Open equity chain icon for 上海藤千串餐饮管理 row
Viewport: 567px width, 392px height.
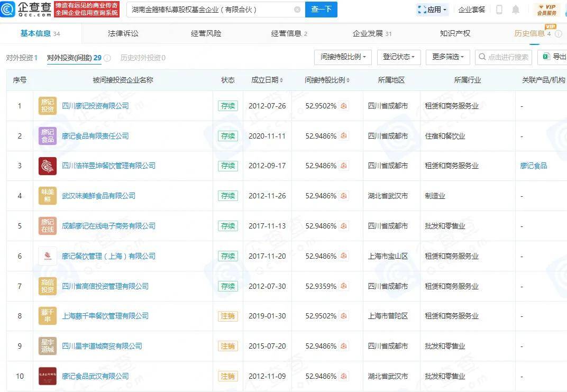[x=343, y=316]
